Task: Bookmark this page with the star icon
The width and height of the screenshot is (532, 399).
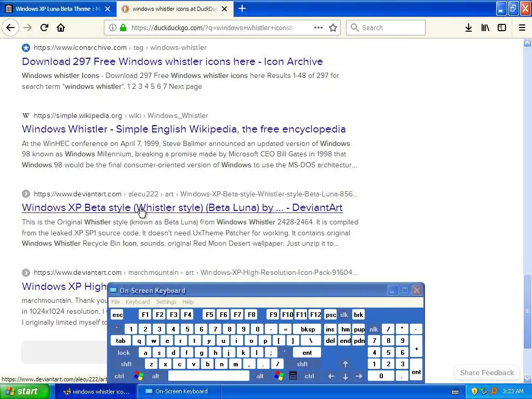Action: pos(333,28)
